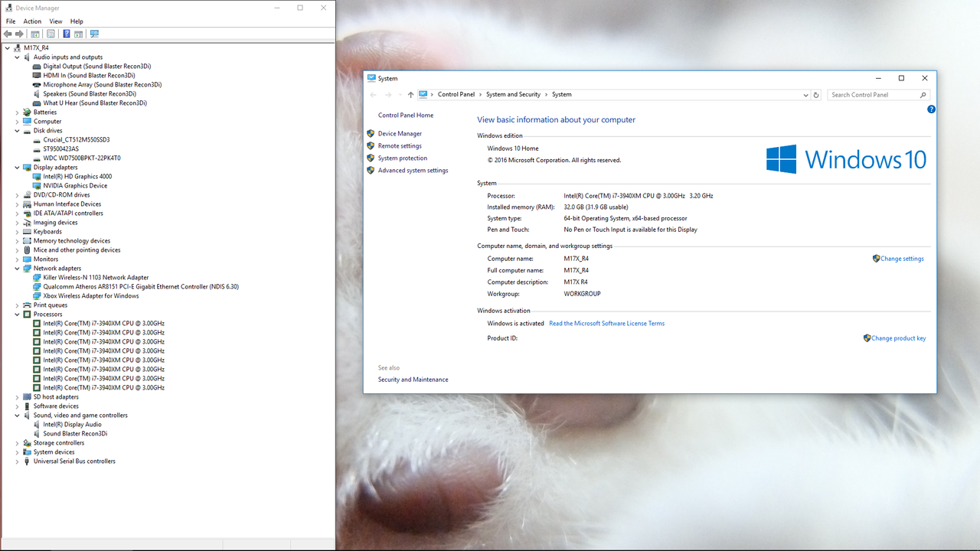The image size is (980, 551).
Task: Open the blue help question mark in System window
Action: point(931,109)
